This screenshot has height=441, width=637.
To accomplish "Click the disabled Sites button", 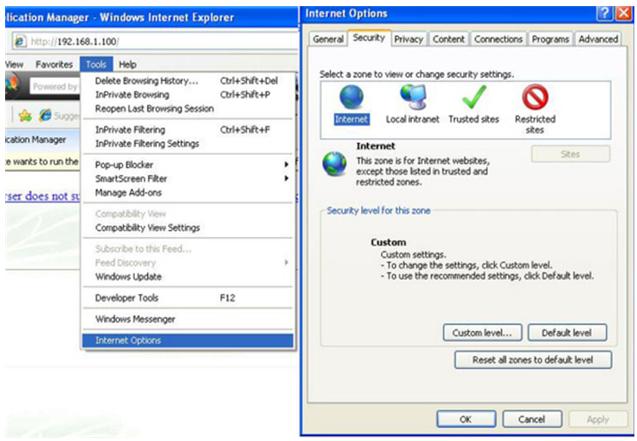I will 570,154.
